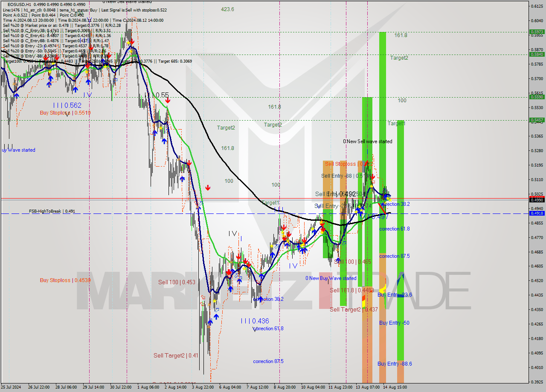Click the 'FSB-HighToBreak | 0.491' line label

click(x=52, y=211)
